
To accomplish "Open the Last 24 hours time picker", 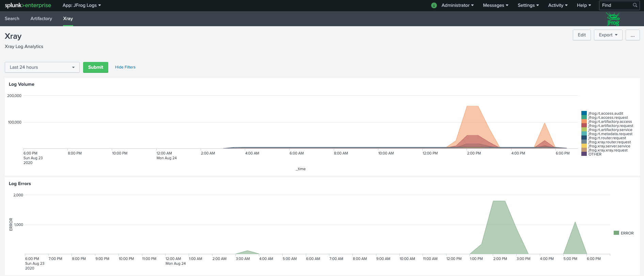I will point(42,67).
